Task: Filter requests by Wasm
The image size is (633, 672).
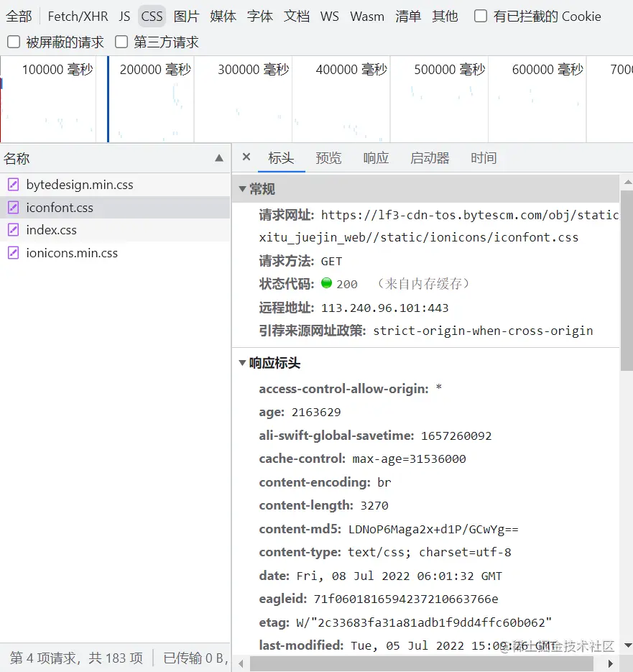Action: pyautogui.click(x=367, y=17)
